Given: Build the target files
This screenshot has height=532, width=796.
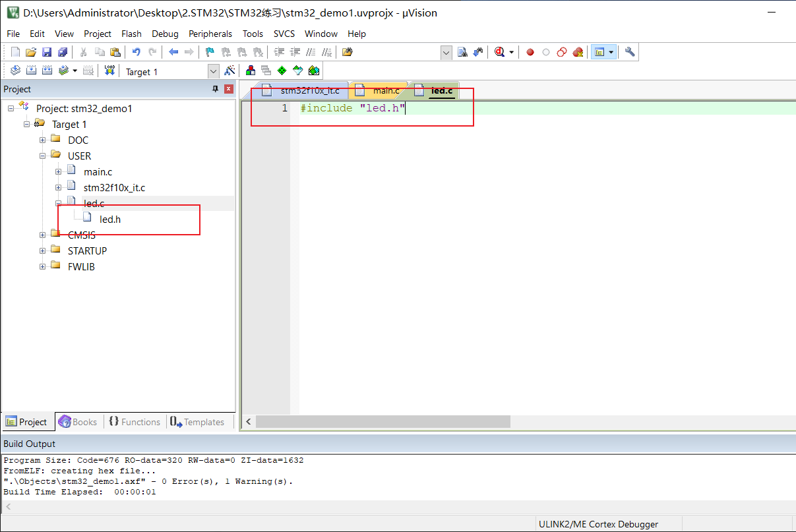Looking at the screenshot, I should point(31,71).
